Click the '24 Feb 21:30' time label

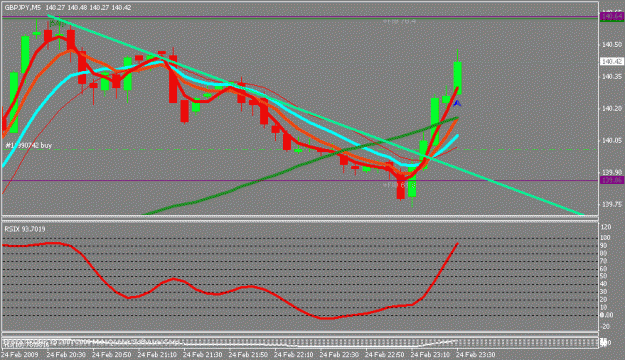[x=202, y=354]
